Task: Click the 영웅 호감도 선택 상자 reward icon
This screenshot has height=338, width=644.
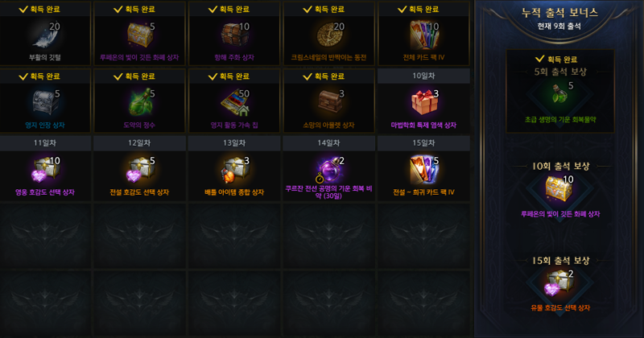Action: 46,169
